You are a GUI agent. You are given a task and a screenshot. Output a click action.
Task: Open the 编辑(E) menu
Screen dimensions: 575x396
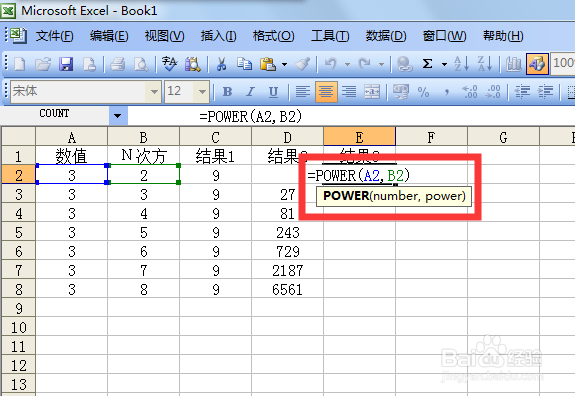109,36
